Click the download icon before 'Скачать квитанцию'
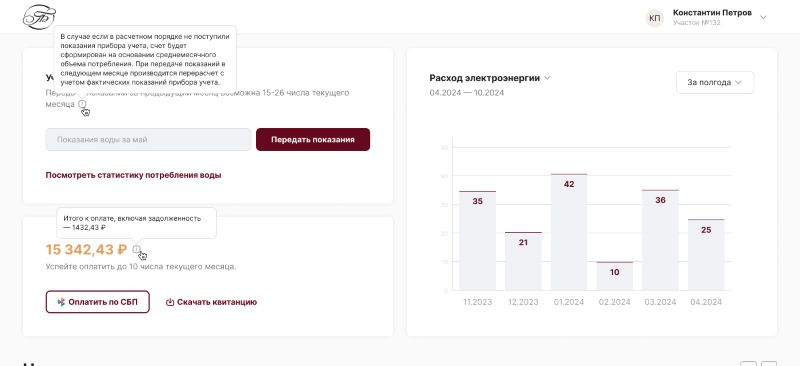This screenshot has height=366, width=800. click(x=170, y=302)
